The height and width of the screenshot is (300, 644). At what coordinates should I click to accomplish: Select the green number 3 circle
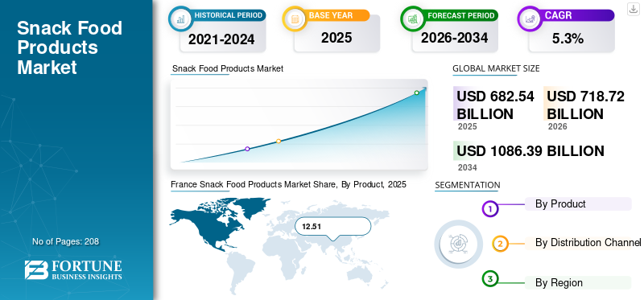(x=489, y=279)
